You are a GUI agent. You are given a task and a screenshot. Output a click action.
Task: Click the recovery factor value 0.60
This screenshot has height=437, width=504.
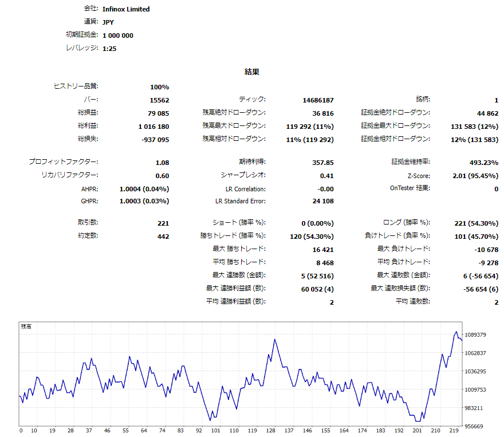162,176
